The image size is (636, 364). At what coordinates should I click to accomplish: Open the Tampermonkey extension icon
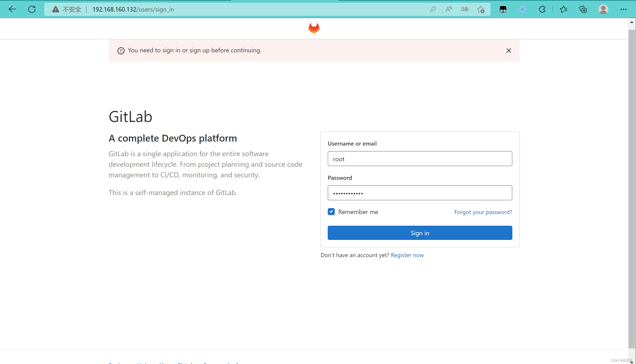tap(503, 9)
